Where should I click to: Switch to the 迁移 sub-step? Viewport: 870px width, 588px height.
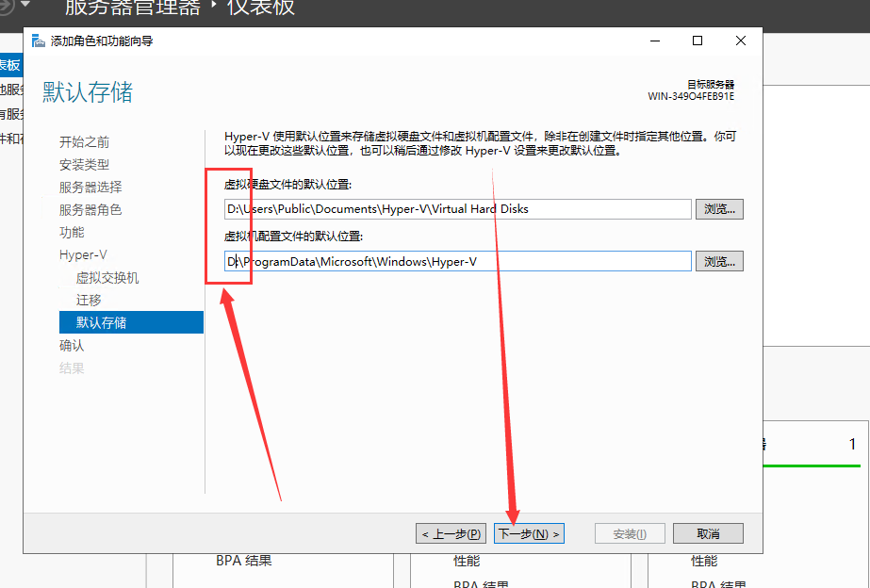coord(89,301)
